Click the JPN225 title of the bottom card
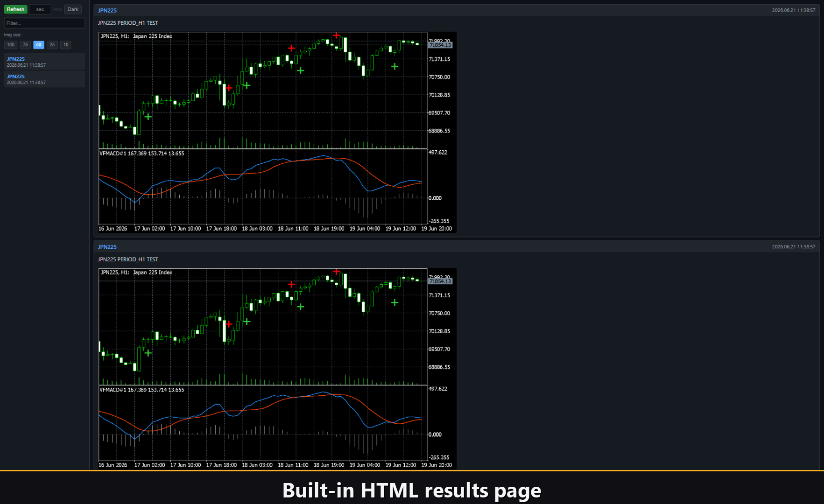The width and height of the screenshot is (824, 504). (x=107, y=247)
